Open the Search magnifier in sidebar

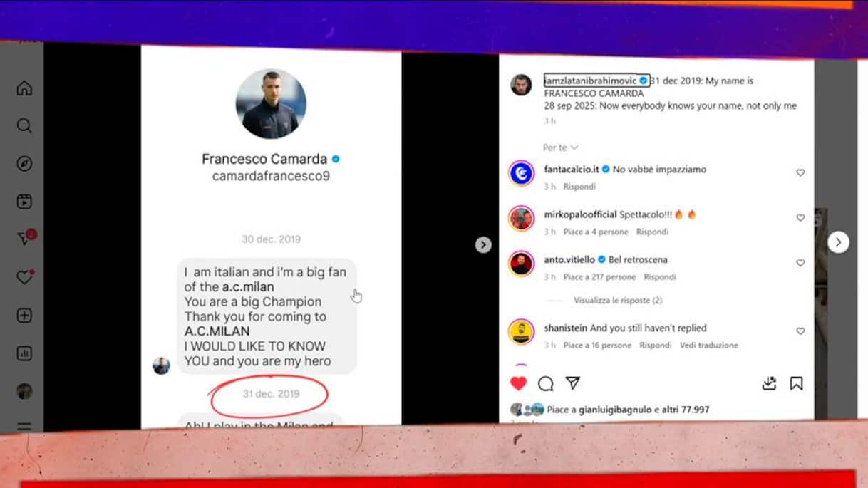[24, 126]
